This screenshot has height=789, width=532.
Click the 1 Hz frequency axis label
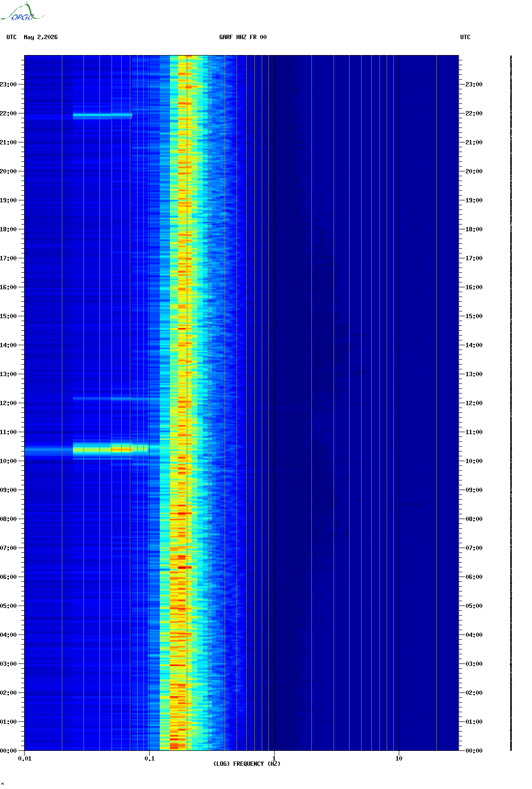point(274,759)
